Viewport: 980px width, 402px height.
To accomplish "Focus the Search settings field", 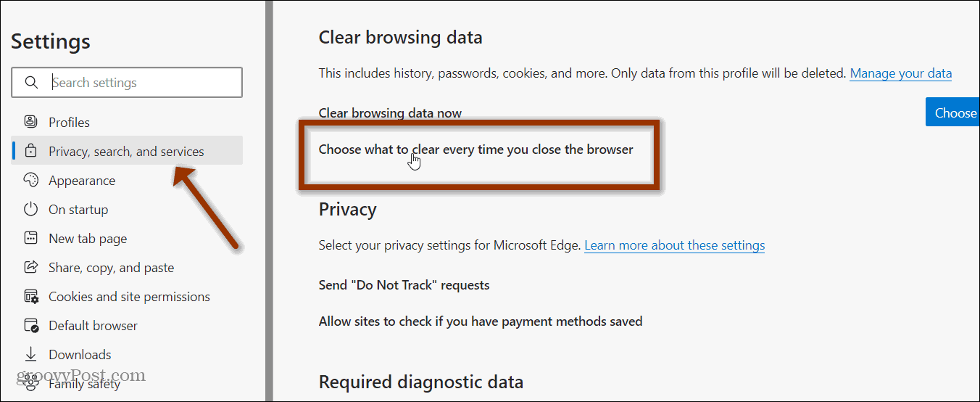I will click(x=127, y=82).
